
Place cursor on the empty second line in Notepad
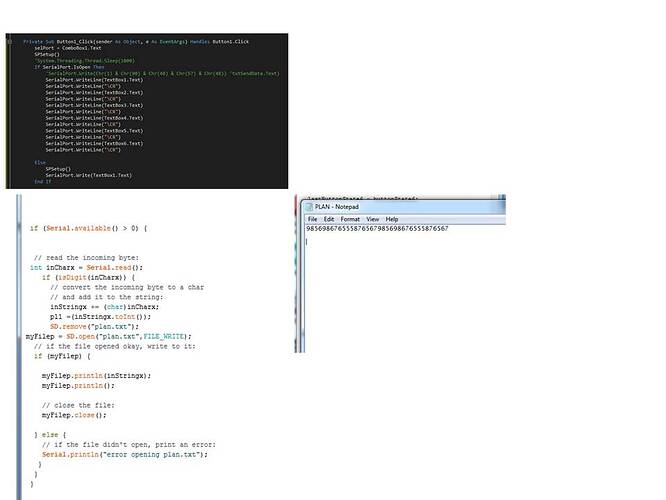(x=307, y=242)
